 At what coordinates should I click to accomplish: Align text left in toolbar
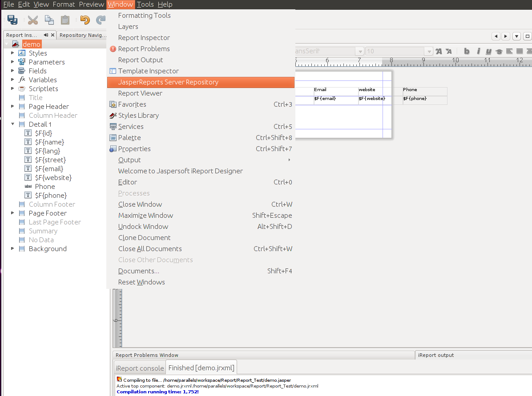pos(509,51)
